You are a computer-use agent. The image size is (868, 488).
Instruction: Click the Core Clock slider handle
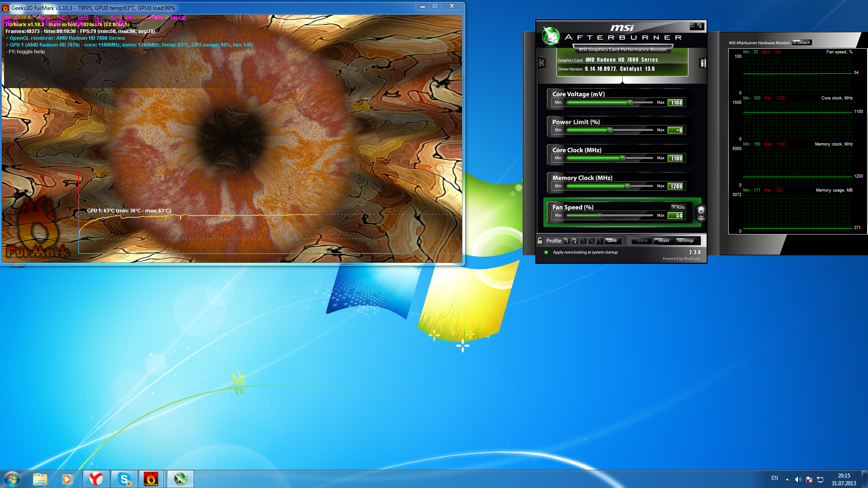pos(623,158)
